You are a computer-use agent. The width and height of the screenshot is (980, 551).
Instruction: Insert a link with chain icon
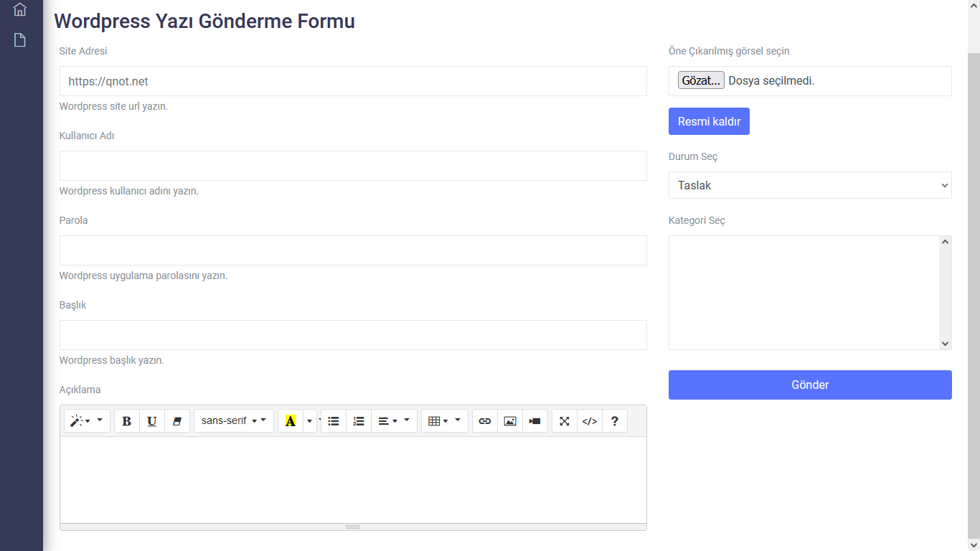(x=485, y=421)
